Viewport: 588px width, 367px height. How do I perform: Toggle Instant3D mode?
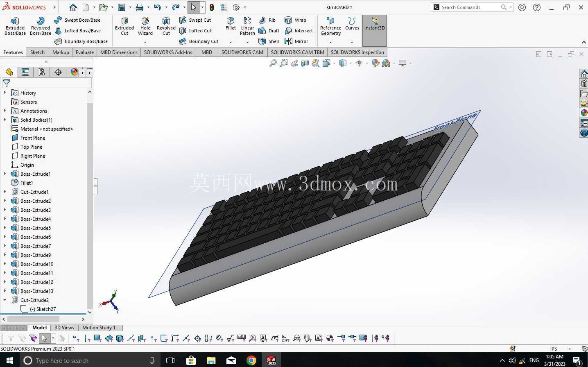click(375, 30)
